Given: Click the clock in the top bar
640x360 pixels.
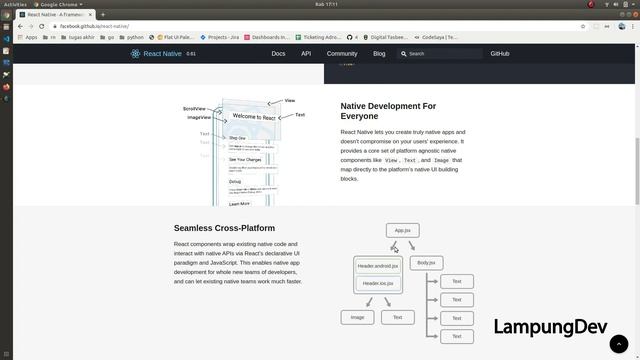Looking at the screenshot, I should (326, 4).
